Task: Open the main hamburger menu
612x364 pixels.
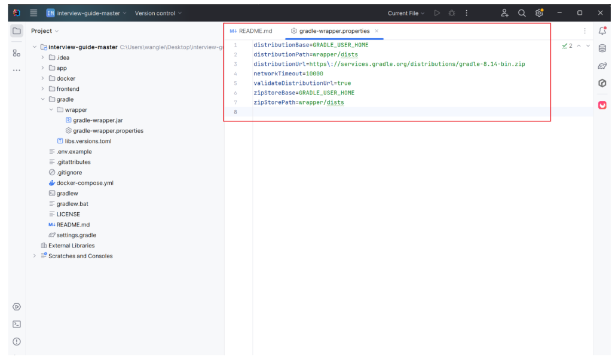Action: (33, 13)
